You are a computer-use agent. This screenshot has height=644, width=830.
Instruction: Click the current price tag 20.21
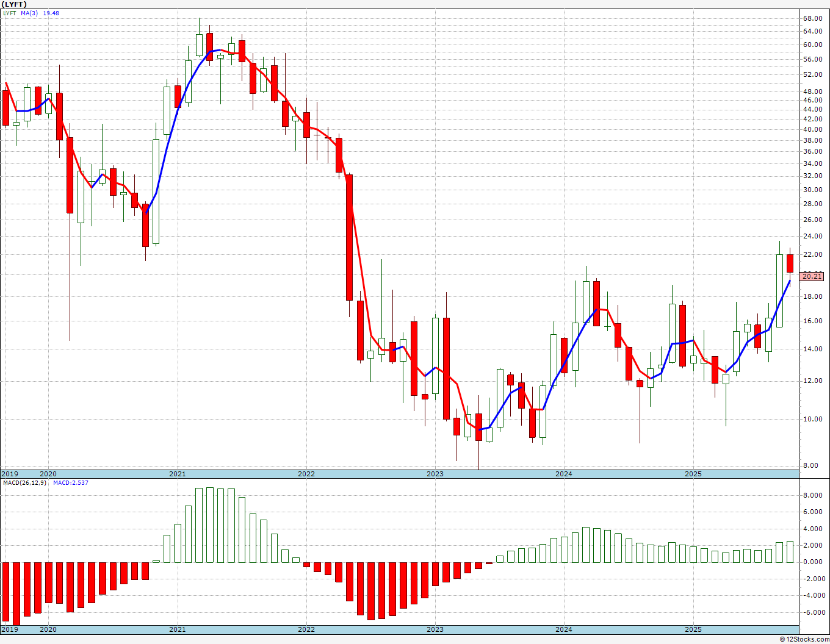point(812,276)
